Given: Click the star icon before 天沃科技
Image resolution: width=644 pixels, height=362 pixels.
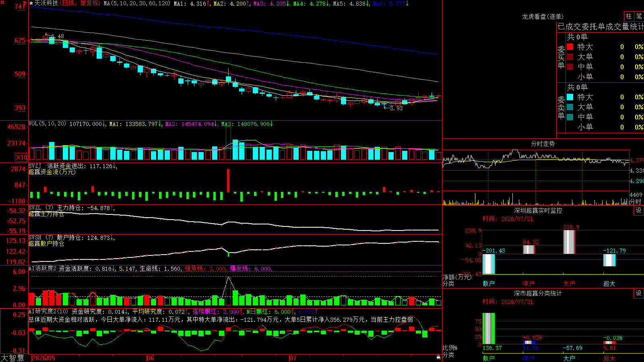Looking at the screenshot, I should pos(31,3).
